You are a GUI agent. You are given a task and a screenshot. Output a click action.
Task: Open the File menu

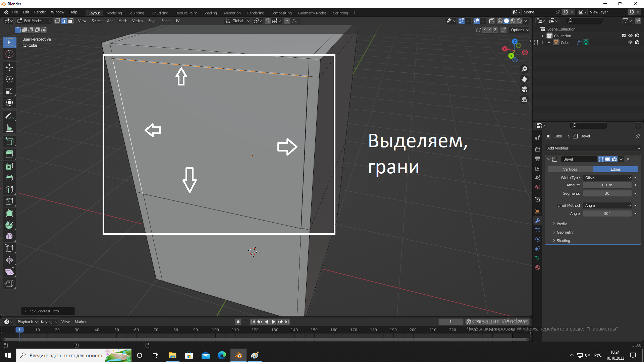pyautogui.click(x=15, y=12)
